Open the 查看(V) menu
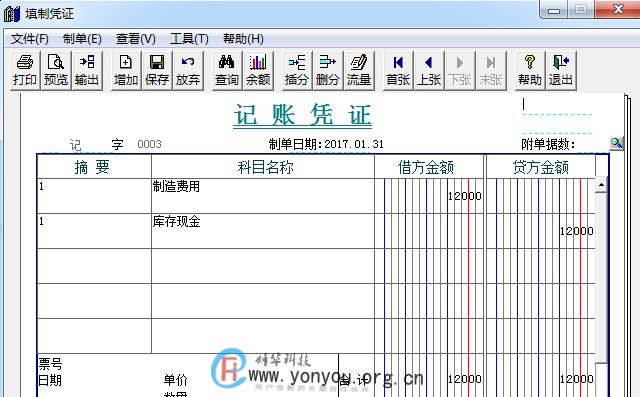Image resolution: width=640 pixels, height=397 pixels. click(136, 39)
